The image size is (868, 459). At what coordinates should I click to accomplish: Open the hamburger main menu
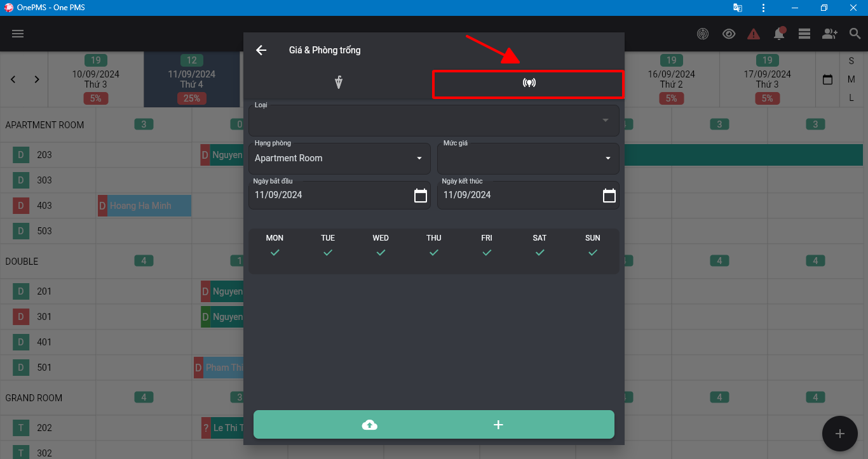(x=18, y=34)
